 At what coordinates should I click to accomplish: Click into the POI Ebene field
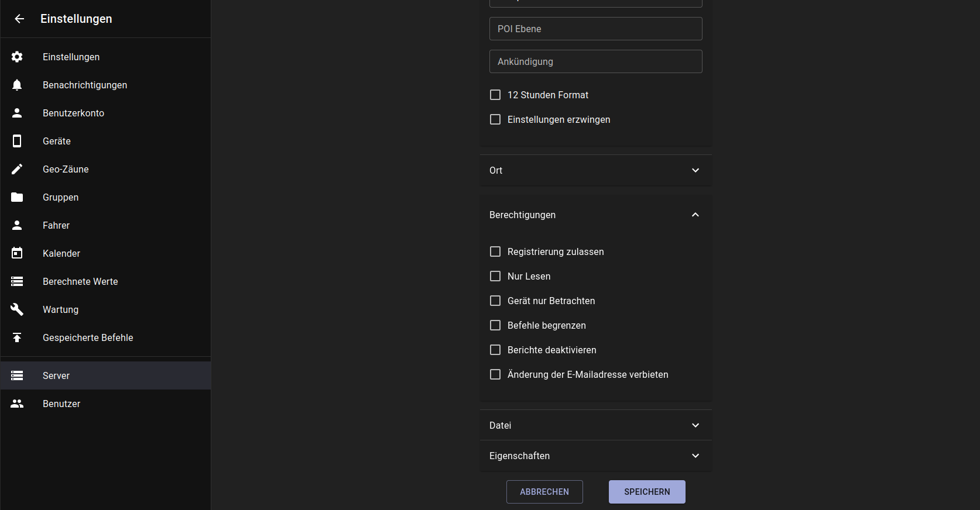point(595,29)
